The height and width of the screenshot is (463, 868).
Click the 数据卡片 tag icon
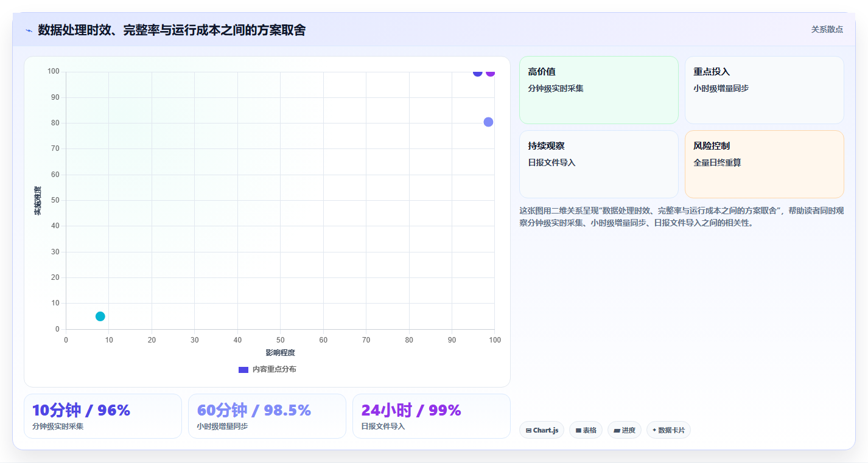pos(654,430)
